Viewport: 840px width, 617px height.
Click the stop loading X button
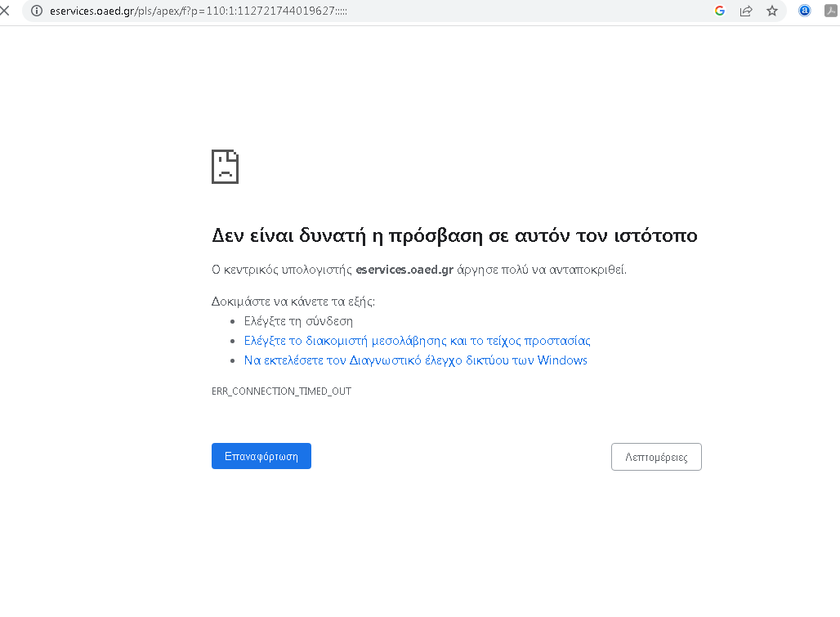click(5, 11)
